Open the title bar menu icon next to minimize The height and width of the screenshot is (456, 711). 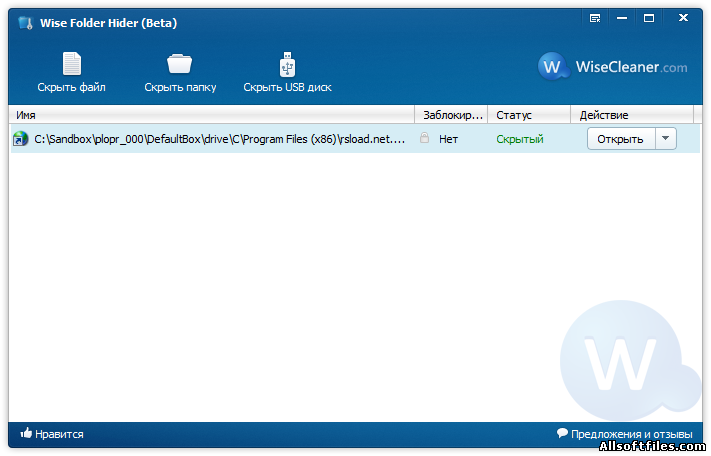click(x=595, y=18)
